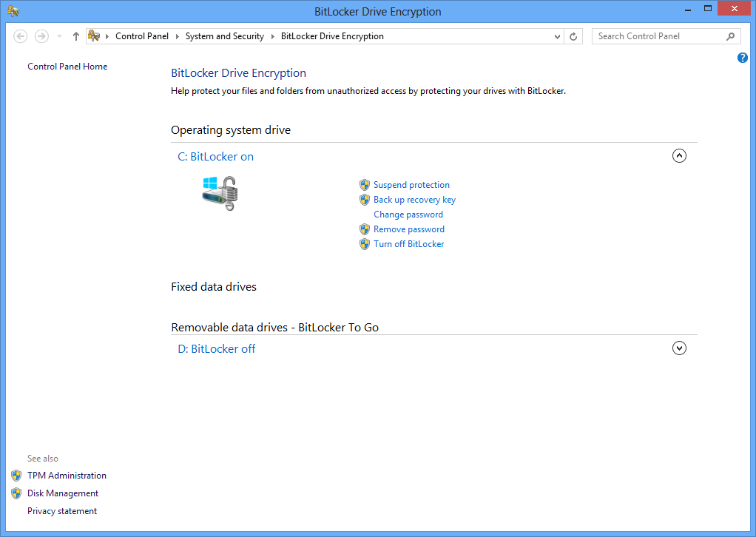The image size is (756, 537).
Task: Click Change password
Action: [x=408, y=215]
